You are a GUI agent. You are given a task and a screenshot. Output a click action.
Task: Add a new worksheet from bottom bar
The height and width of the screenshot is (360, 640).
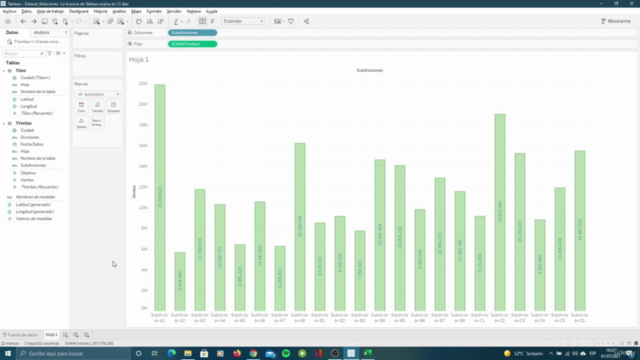click(65, 335)
